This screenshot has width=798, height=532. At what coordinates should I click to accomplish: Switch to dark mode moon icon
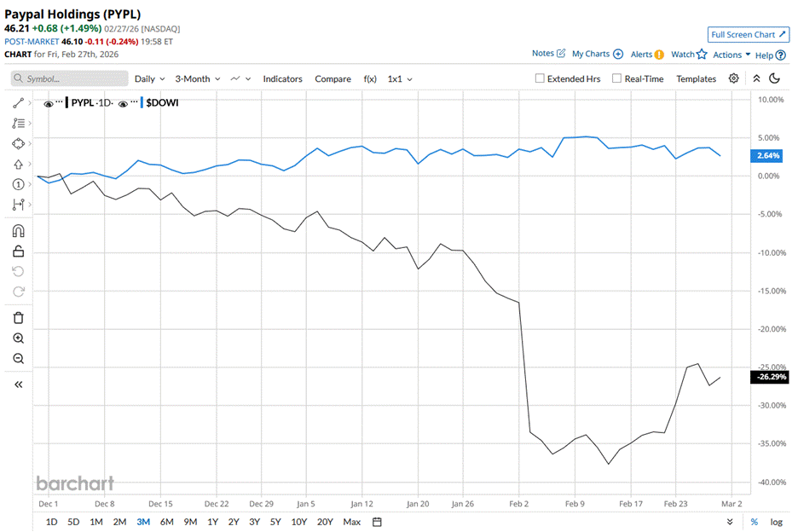pyautogui.click(x=775, y=78)
